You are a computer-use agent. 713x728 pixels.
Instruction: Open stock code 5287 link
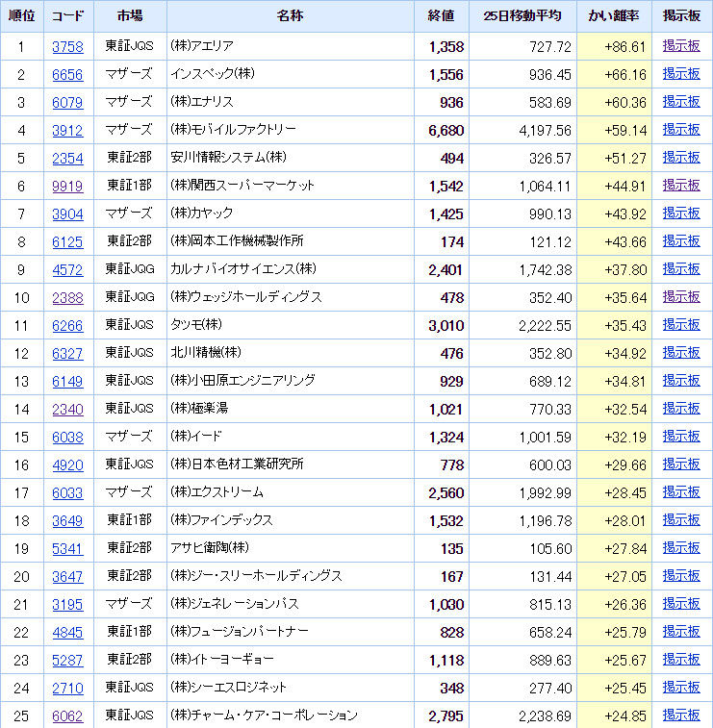point(67,661)
